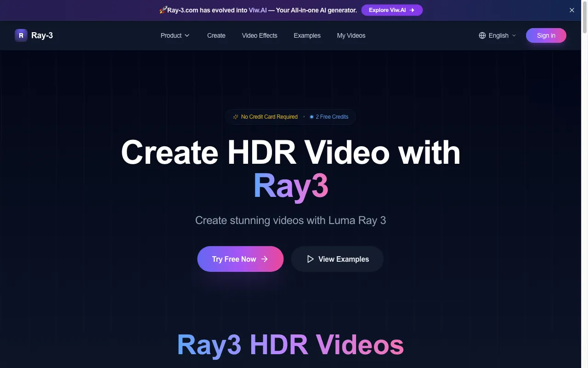The image size is (588, 368).
Task: Click the rocket emoji in banner
Action: [163, 10]
